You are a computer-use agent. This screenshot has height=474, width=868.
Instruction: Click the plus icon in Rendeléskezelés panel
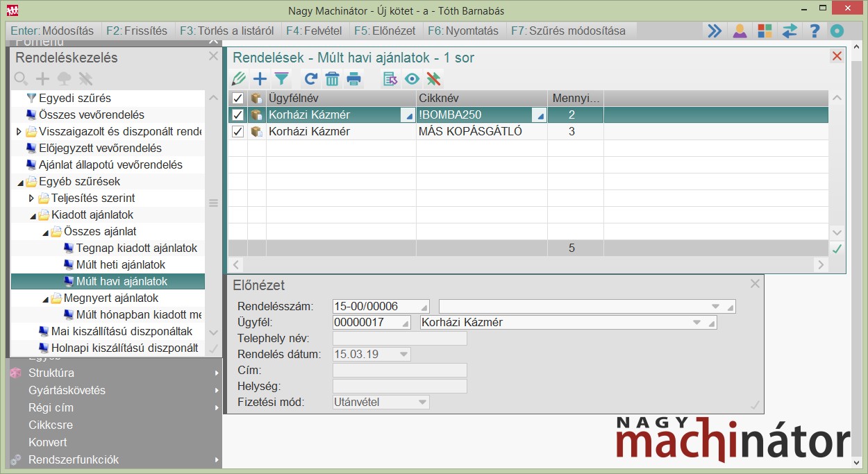43,78
